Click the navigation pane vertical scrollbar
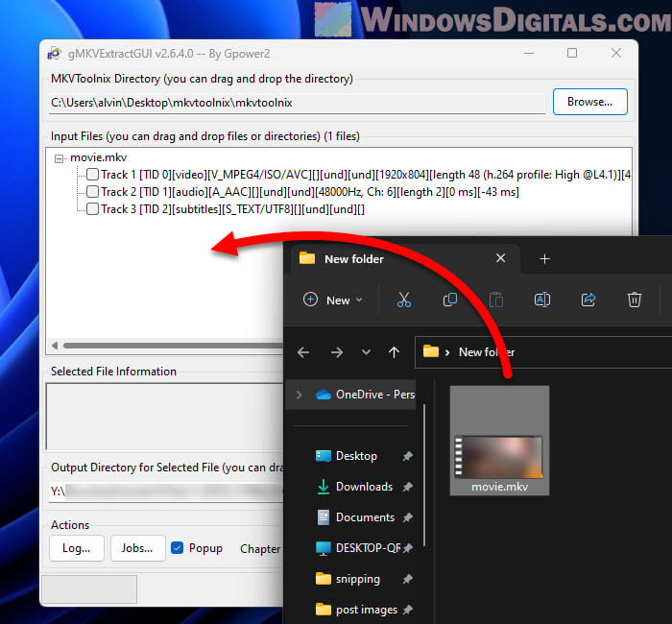This screenshot has width=672, height=624. [424, 476]
